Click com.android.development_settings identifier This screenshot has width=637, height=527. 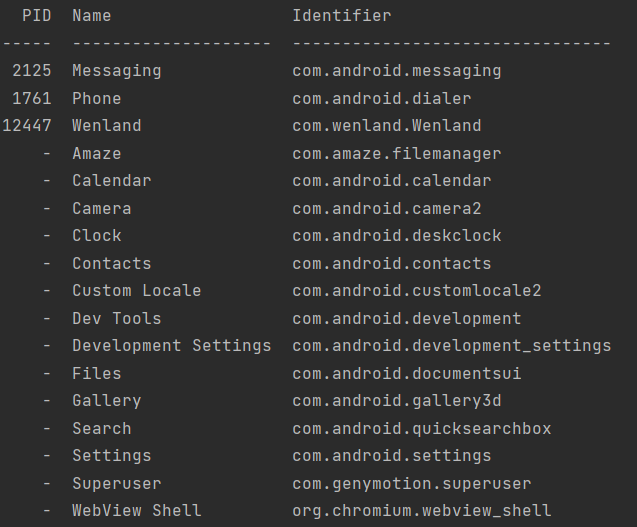(x=452, y=346)
